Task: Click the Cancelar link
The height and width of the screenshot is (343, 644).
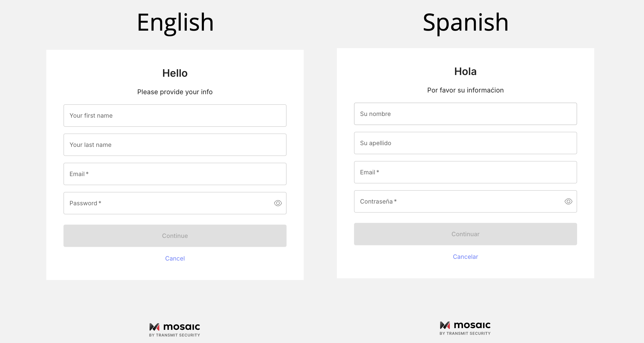Action: pyautogui.click(x=465, y=257)
